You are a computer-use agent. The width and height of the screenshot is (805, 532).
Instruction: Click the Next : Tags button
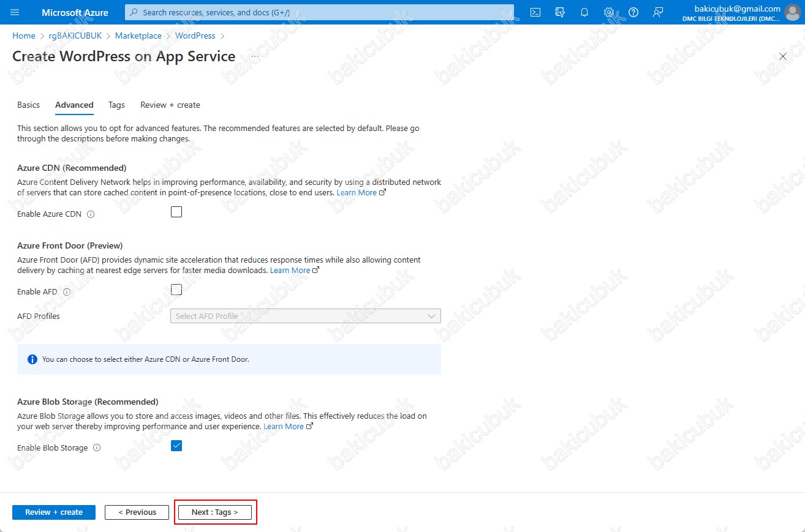(215, 512)
